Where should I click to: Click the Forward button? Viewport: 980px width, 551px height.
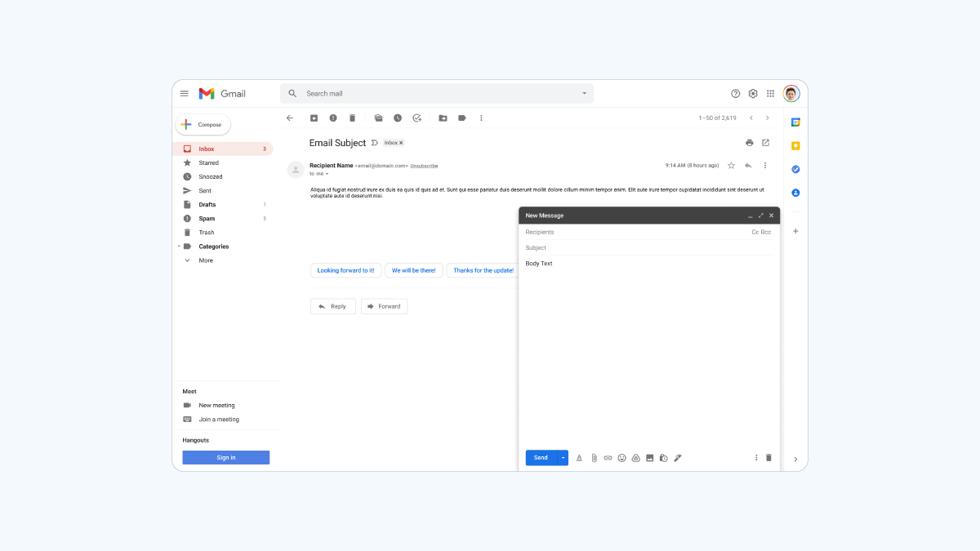(384, 306)
